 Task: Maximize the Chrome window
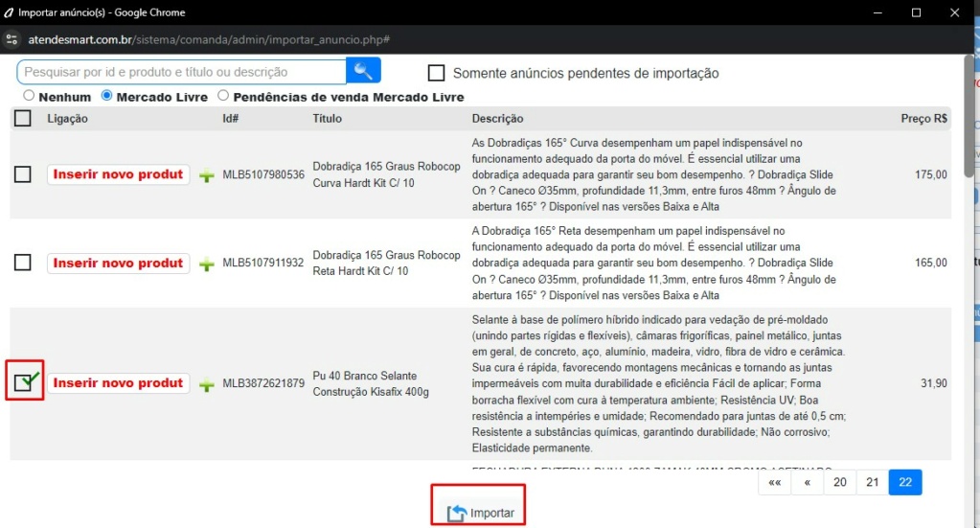pyautogui.click(x=916, y=12)
